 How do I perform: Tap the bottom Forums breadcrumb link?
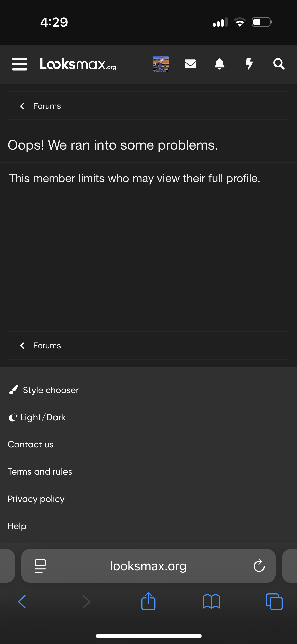click(x=47, y=346)
